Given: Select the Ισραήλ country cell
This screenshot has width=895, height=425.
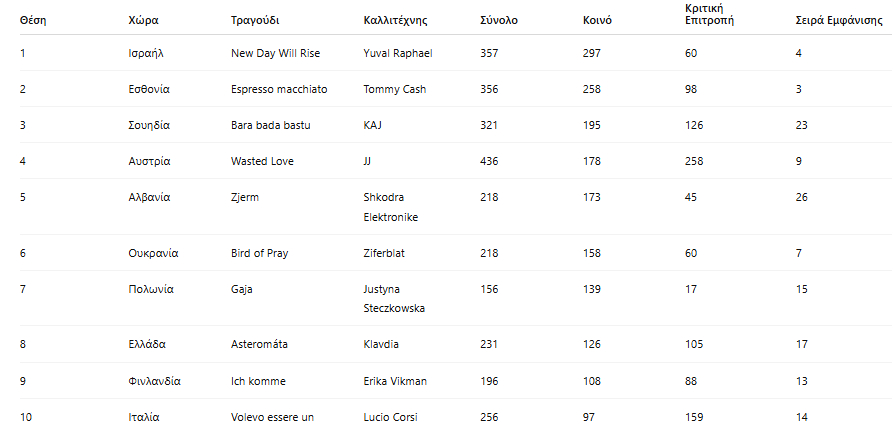Looking at the screenshot, I should (x=146, y=53).
